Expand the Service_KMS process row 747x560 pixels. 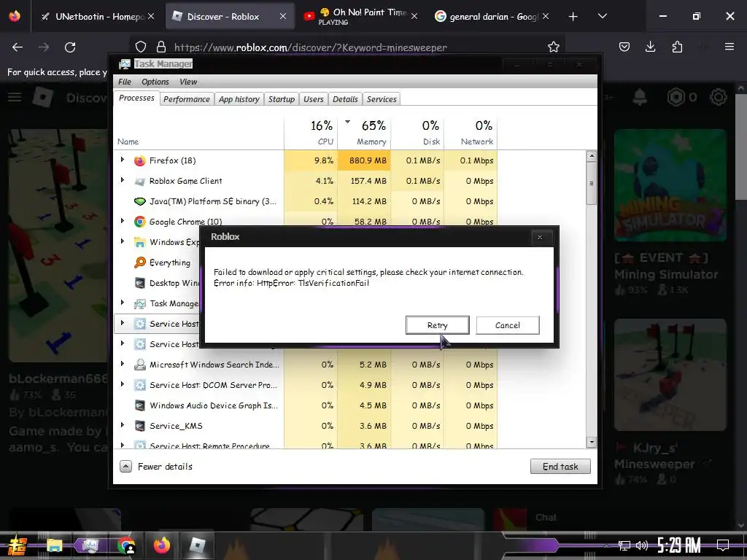coord(123,425)
